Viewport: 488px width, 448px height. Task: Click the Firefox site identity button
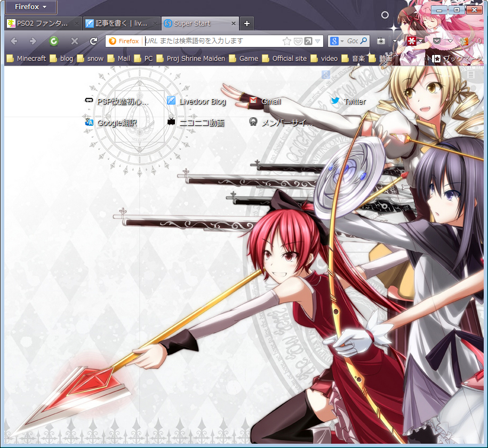[x=124, y=41]
